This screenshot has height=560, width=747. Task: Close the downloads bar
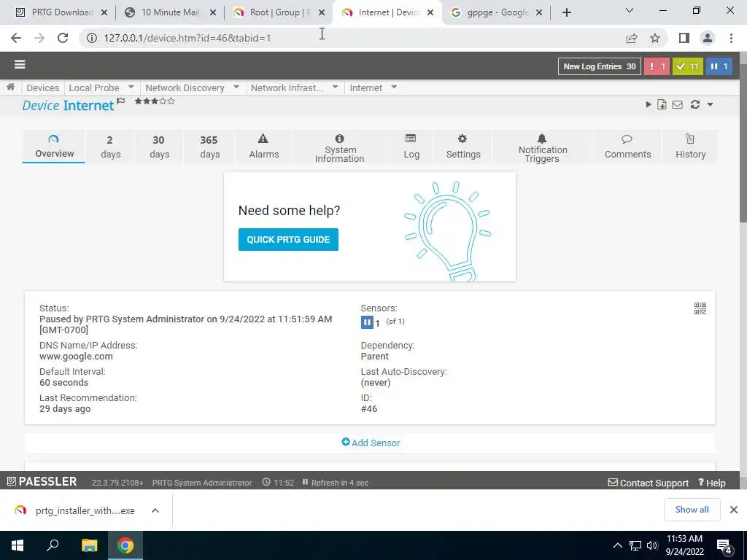[734, 510]
